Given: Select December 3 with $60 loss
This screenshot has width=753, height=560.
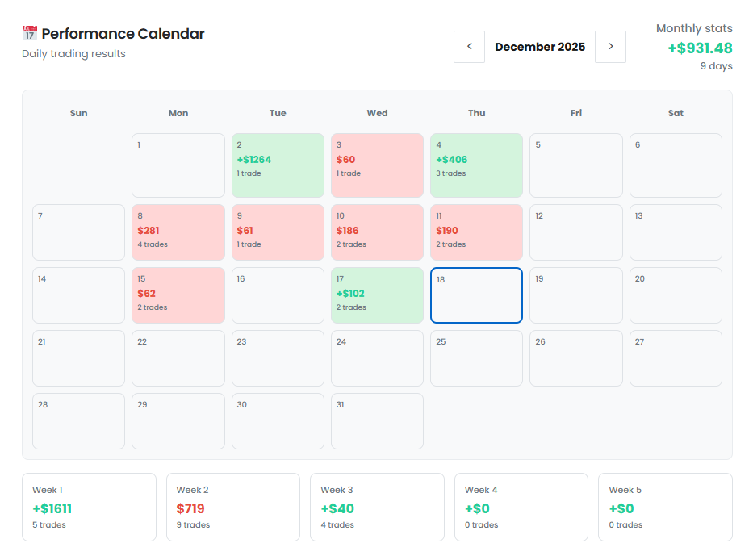Looking at the screenshot, I should tap(377, 165).
